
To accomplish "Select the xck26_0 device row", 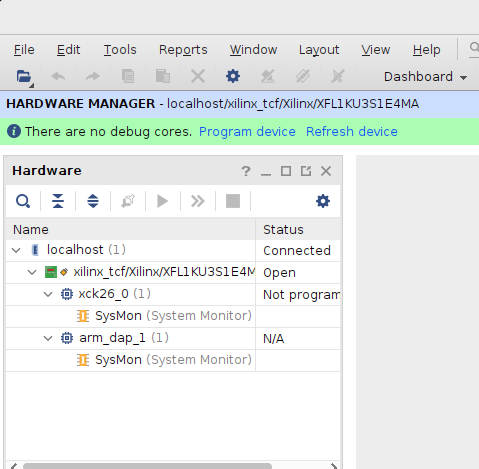I will tap(173, 294).
